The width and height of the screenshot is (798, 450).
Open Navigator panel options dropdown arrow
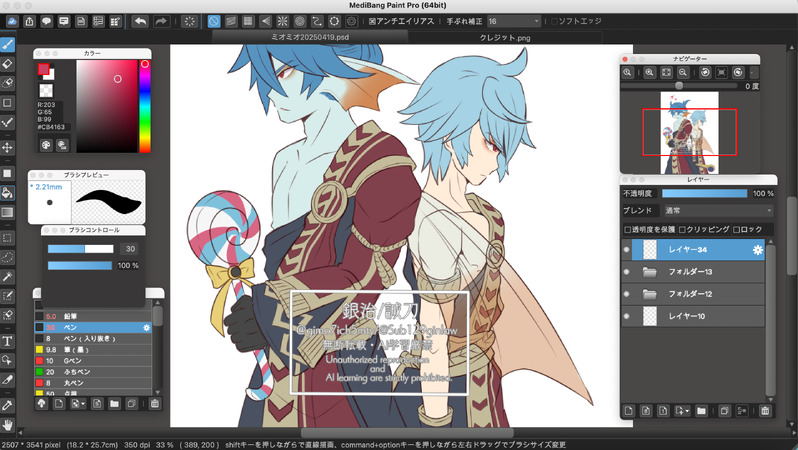(753, 73)
